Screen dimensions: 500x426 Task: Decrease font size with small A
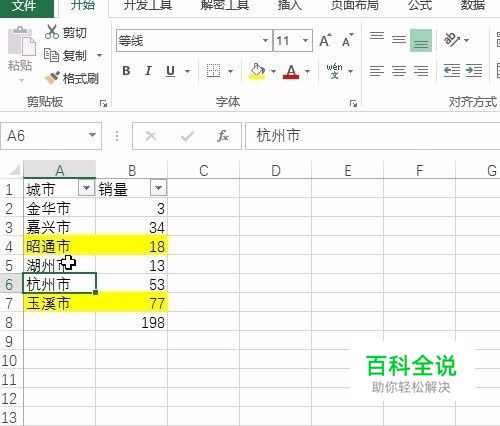pyautogui.click(x=348, y=41)
